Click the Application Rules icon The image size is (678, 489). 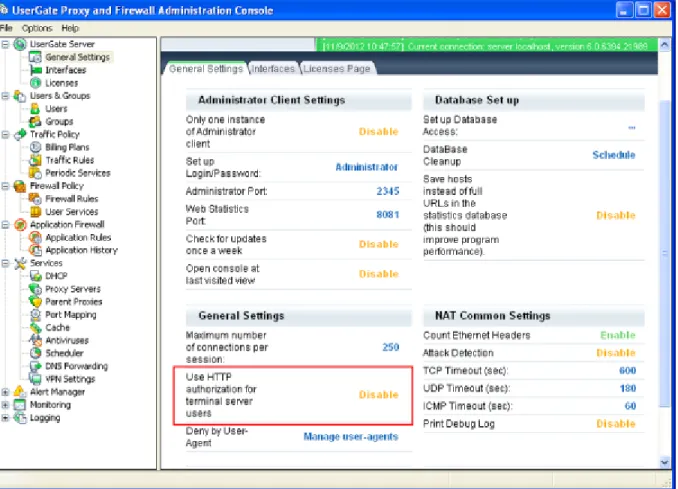35,237
